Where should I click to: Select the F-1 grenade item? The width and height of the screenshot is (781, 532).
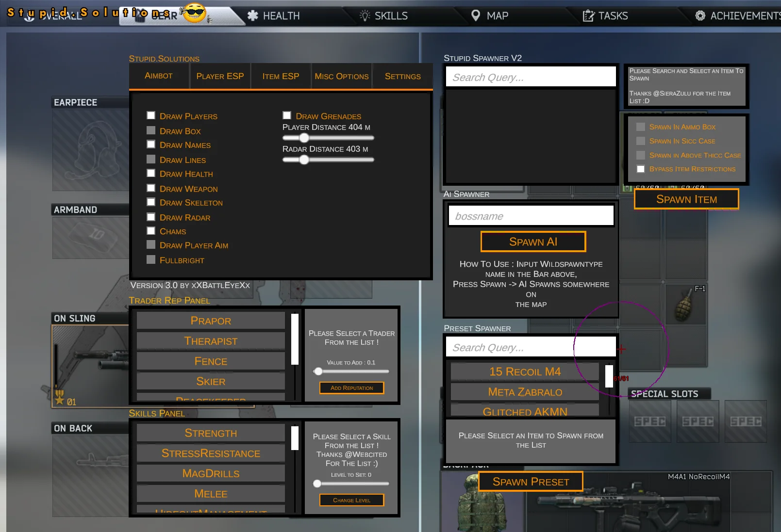pyautogui.click(x=685, y=304)
